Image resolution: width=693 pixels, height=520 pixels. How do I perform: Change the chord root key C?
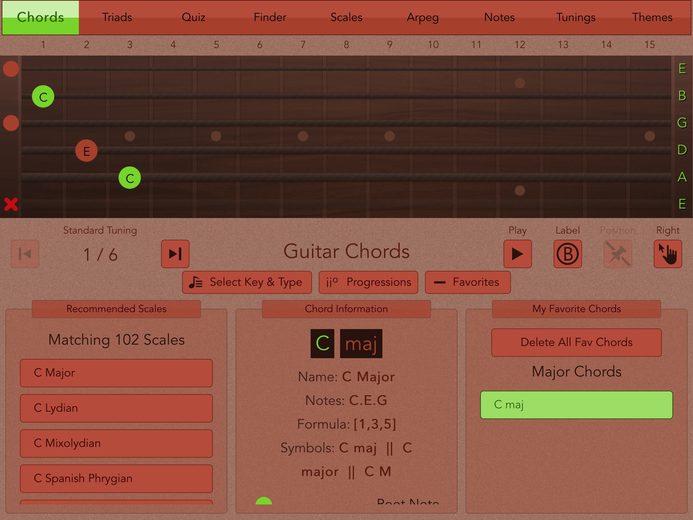pyautogui.click(x=322, y=343)
